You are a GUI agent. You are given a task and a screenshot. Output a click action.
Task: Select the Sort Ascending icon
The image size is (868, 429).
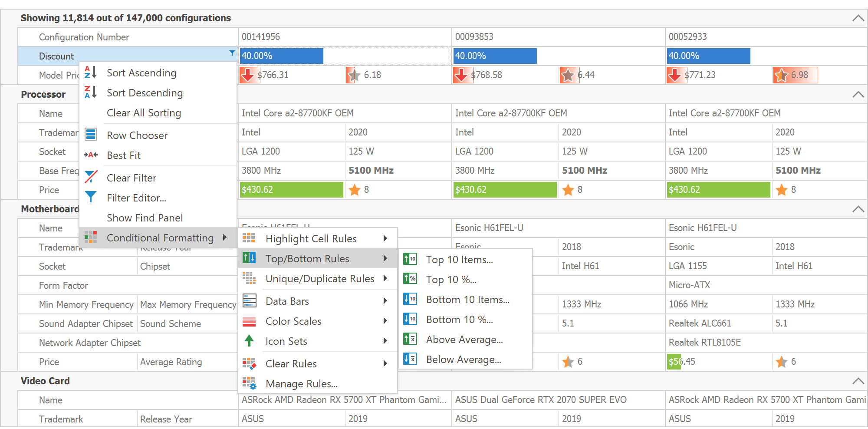pos(91,73)
